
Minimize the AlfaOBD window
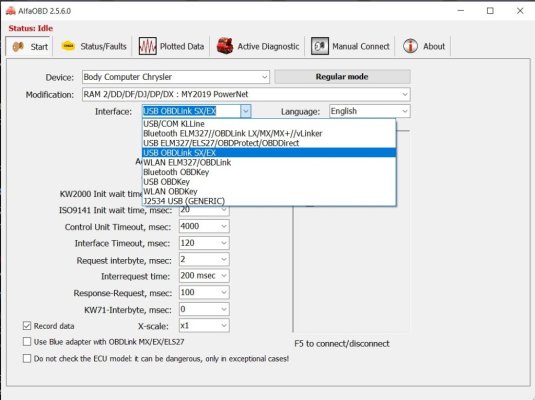(x=461, y=11)
